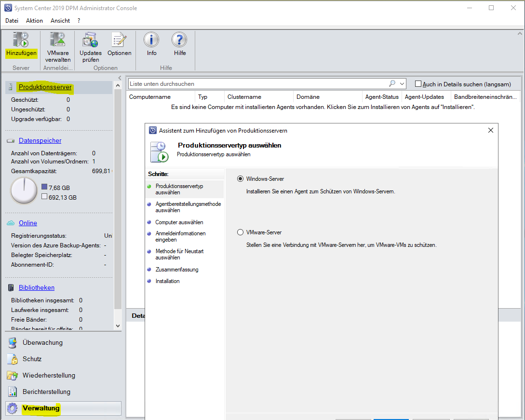Click the free space 692,13 GB swatch
This screenshot has width=525, height=420.
tap(44, 197)
